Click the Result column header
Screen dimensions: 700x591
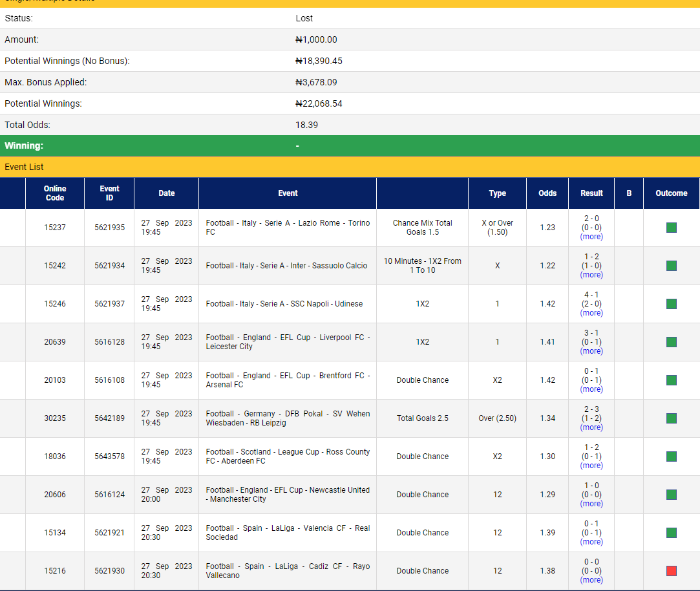(x=591, y=193)
